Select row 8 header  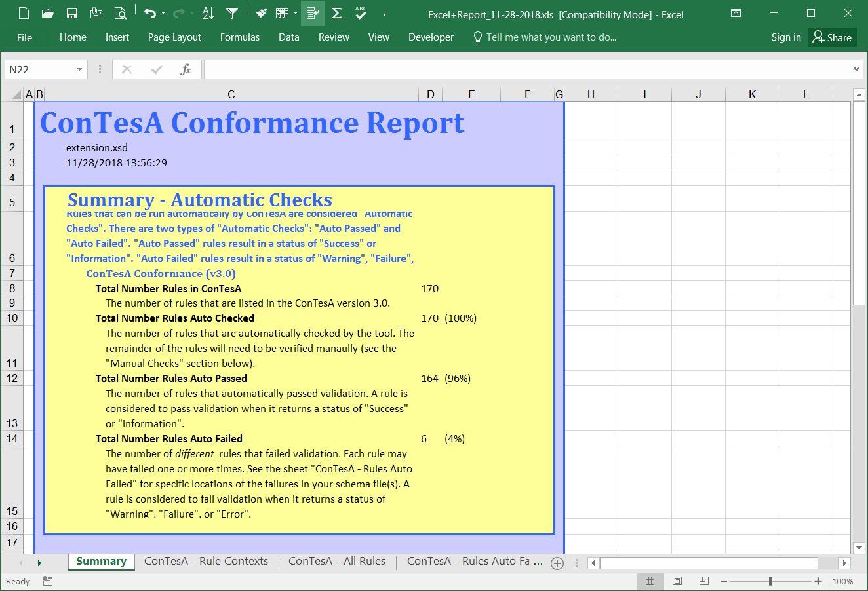pyautogui.click(x=12, y=288)
